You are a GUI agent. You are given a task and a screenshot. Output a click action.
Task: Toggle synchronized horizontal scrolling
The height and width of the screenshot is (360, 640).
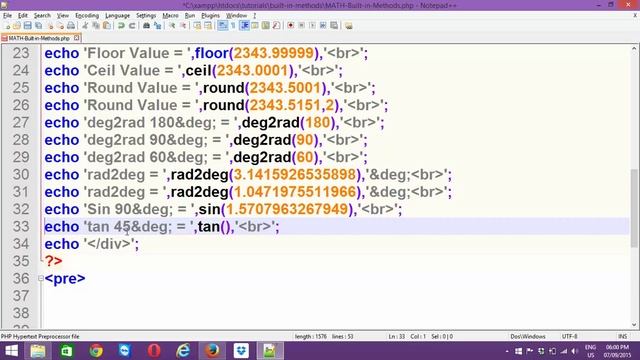[x=208, y=26]
